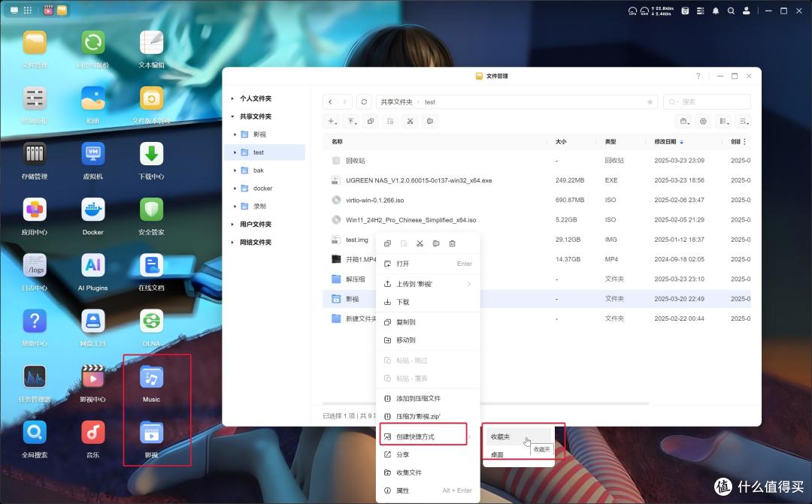
Task: Go back with the left arrow button
Action: (x=330, y=102)
